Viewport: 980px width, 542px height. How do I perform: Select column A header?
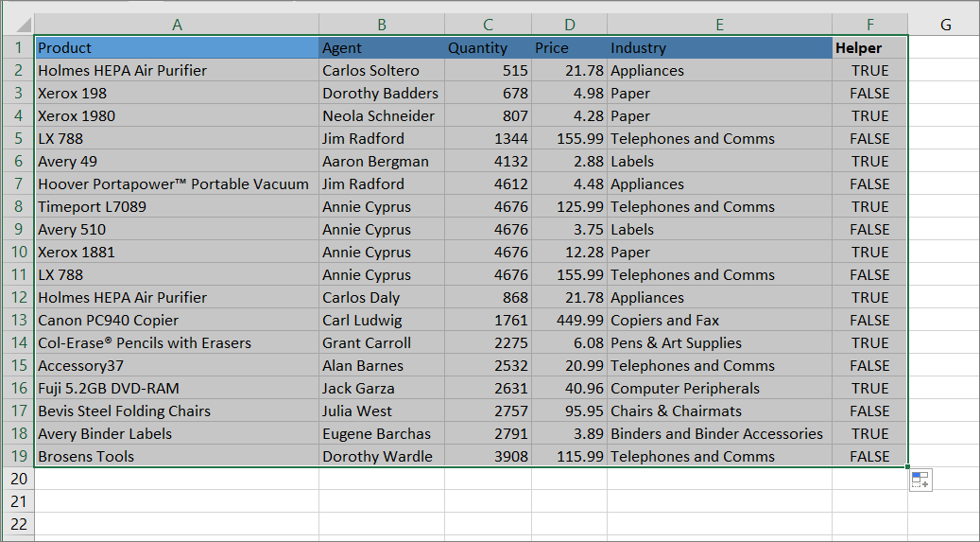click(x=177, y=25)
